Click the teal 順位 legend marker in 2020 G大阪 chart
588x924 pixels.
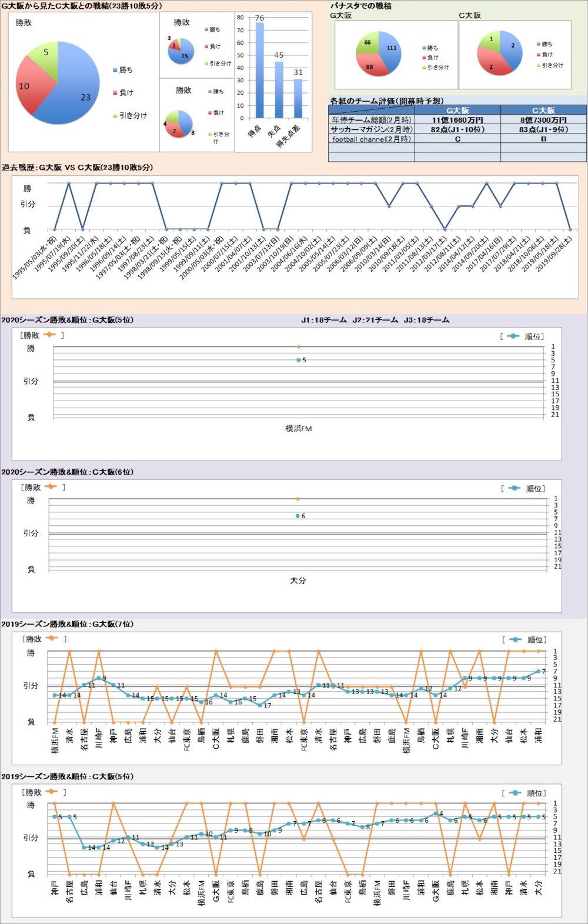(x=513, y=336)
